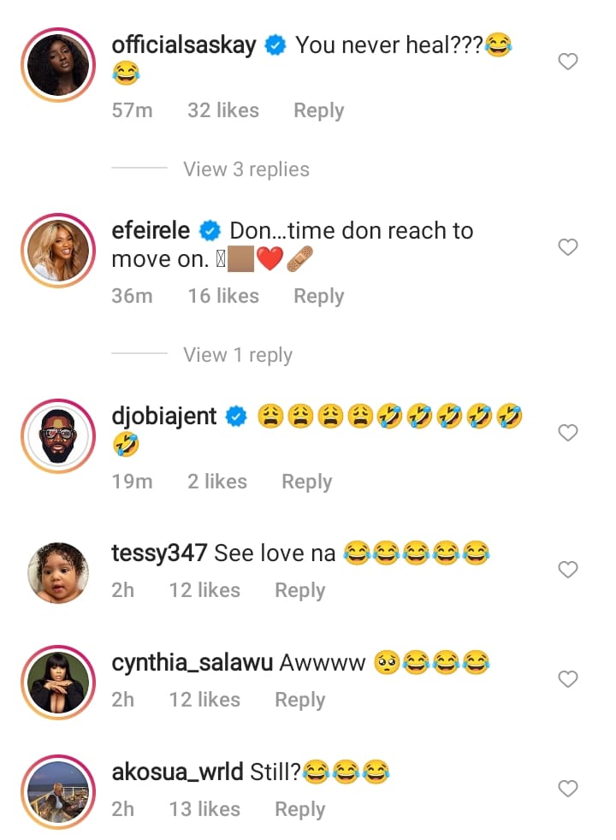Like djobiajent's emoji comment
The image size is (616, 840).
tap(568, 433)
